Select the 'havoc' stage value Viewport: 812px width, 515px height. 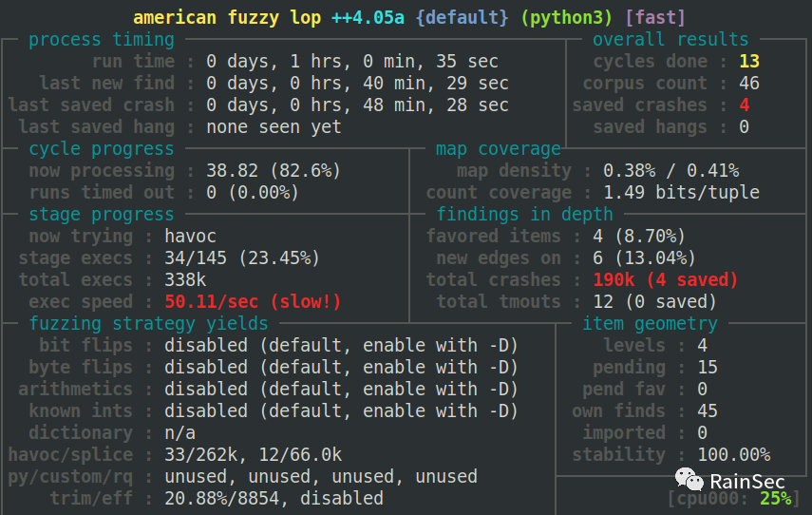(190, 236)
